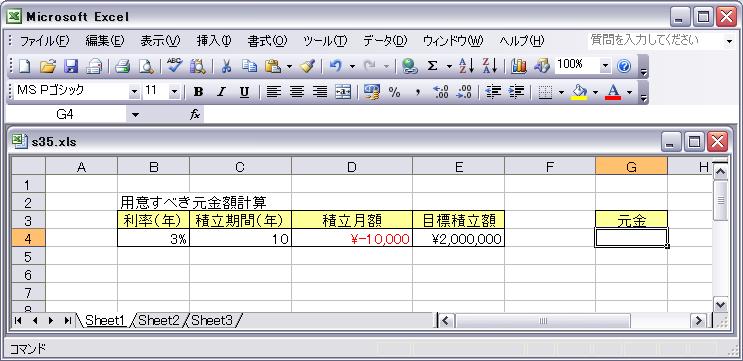Open the 挿入(I) menu

pos(214,41)
